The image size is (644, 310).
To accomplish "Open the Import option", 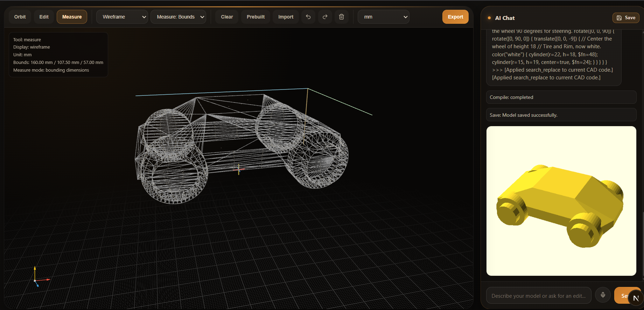I will (x=286, y=17).
